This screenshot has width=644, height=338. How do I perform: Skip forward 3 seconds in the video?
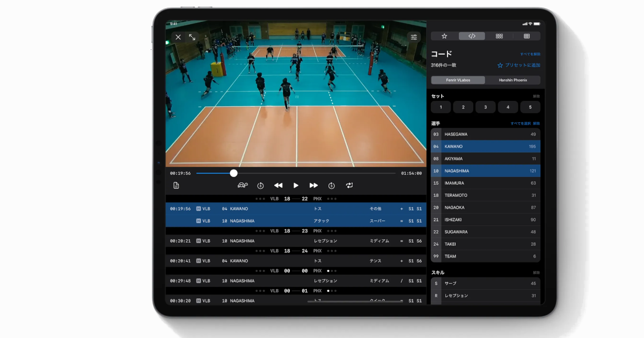[x=331, y=185]
